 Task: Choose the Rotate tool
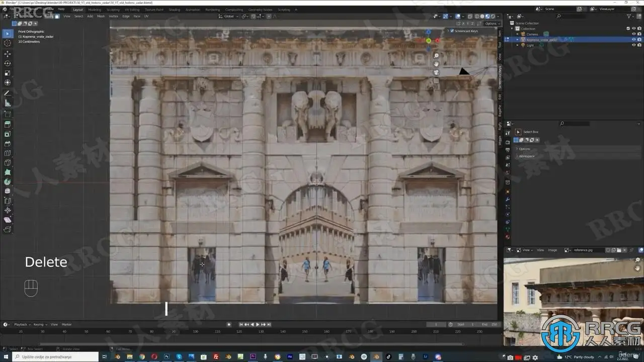click(8, 63)
